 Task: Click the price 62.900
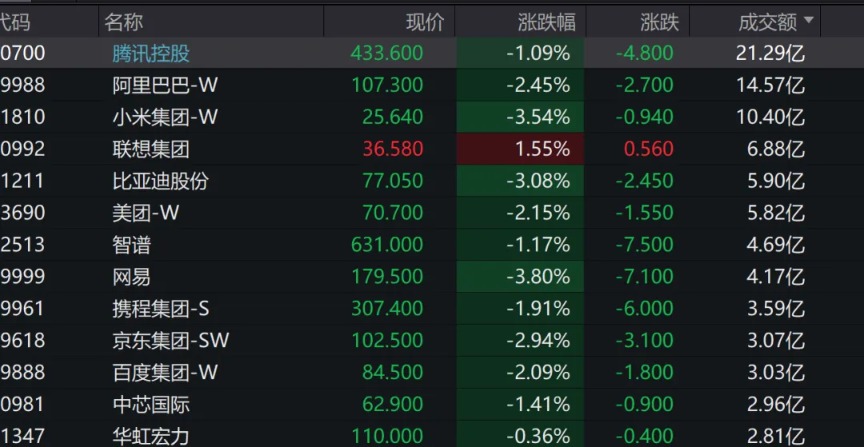coord(392,405)
